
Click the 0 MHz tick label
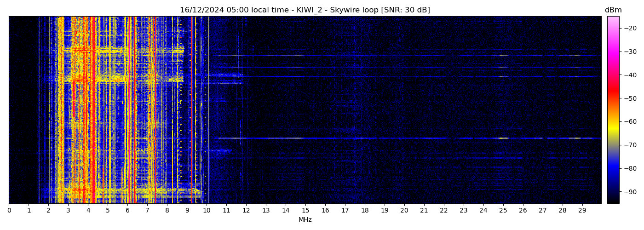click(9, 210)
